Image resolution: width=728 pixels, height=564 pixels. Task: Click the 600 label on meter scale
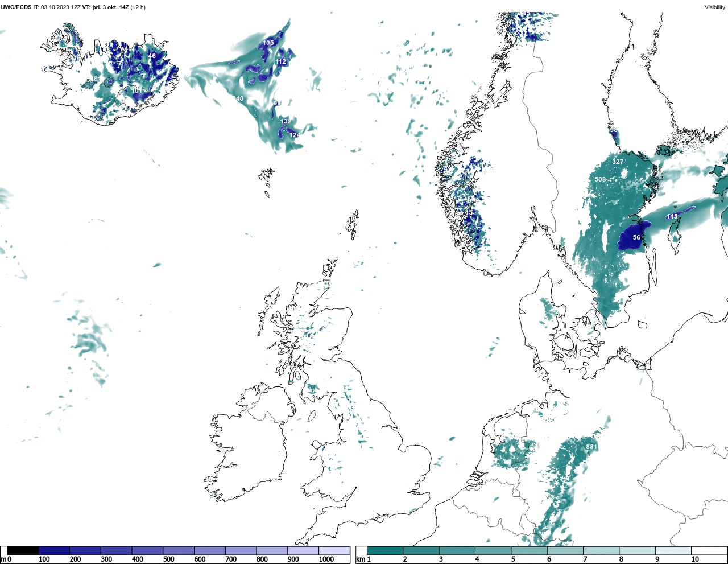point(199,559)
